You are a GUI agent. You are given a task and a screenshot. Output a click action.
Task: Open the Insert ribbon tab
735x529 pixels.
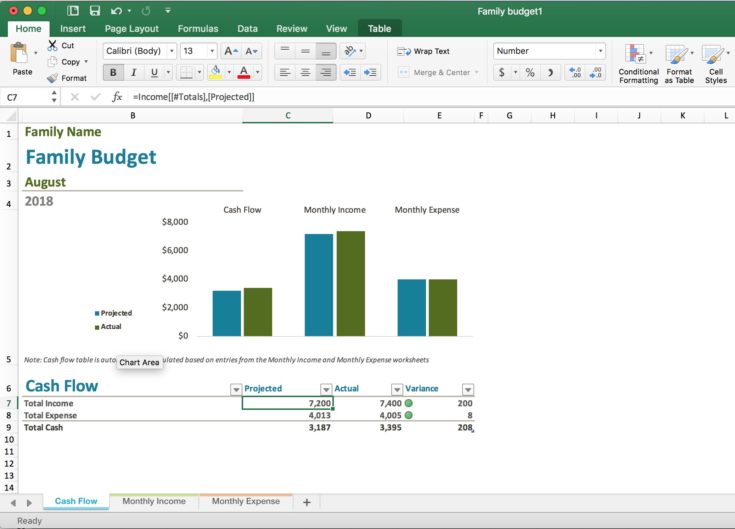click(73, 29)
